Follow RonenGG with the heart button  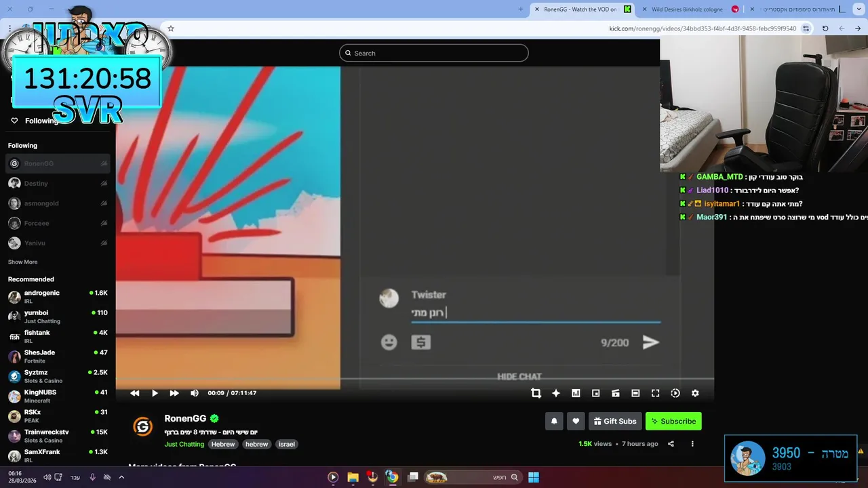pos(576,421)
